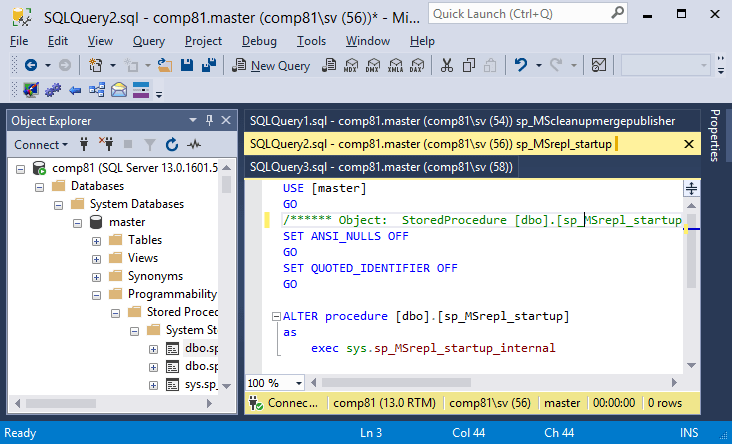Click the Cut scissors icon
This screenshot has height=444, width=732.
tap(446, 66)
